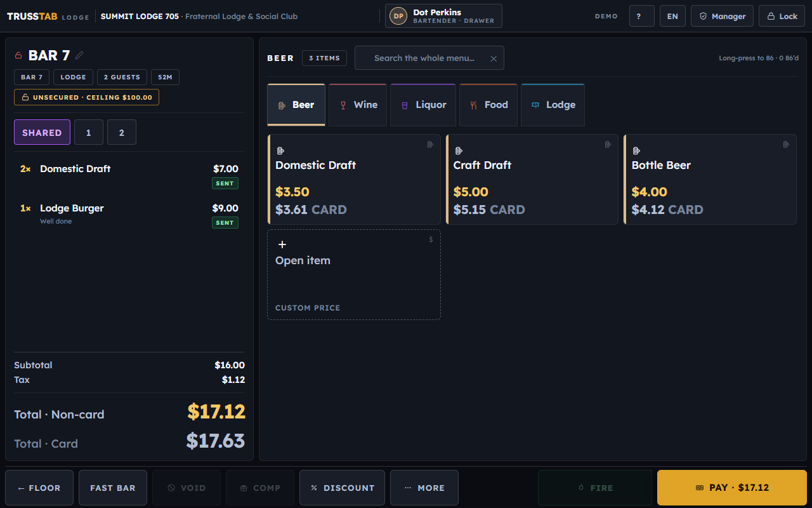Image resolution: width=812 pixels, height=508 pixels.
Task: Pay the $17.12 total
Action: (732, 488)
